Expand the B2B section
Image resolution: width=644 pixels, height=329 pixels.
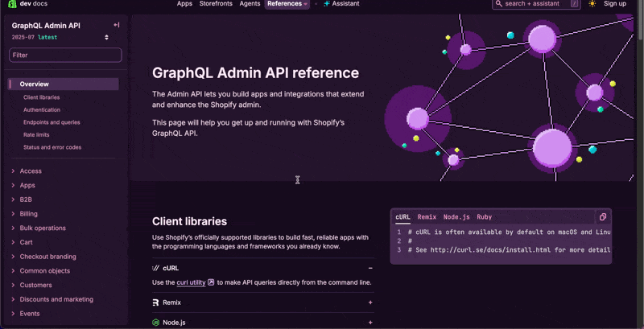(23, 199)
